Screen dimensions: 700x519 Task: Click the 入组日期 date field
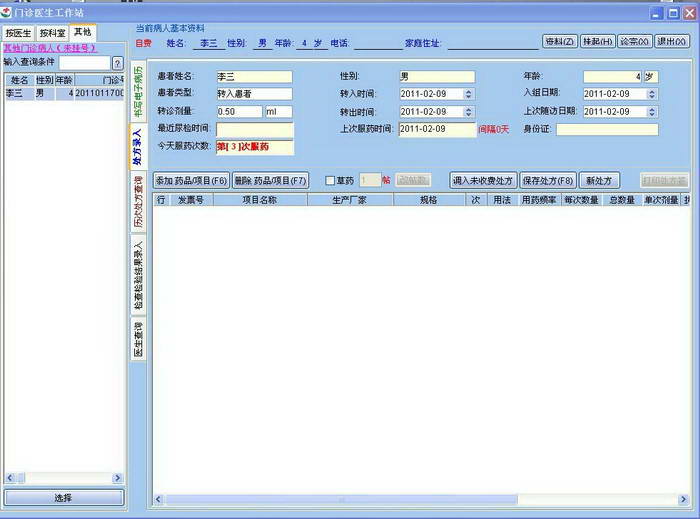pos(615,94)
